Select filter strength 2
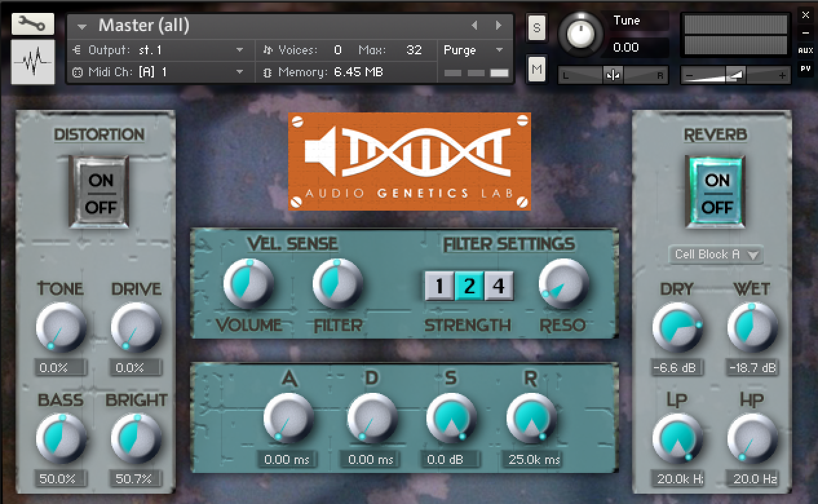This screenshot has height=504, width=818. point(469,286)
